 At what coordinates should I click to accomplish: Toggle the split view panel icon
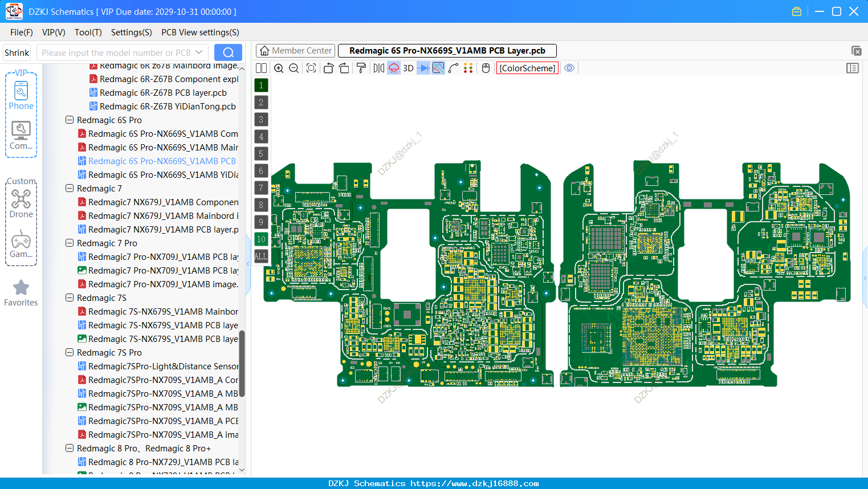tap(261, 68)
